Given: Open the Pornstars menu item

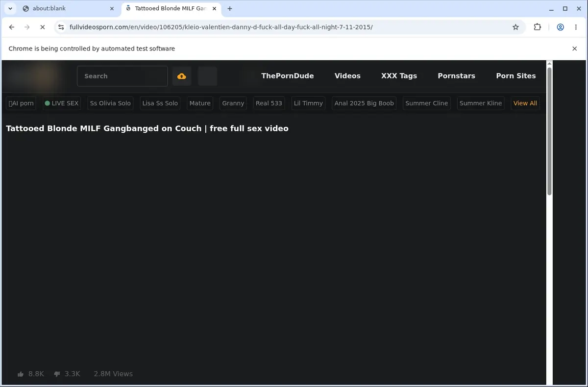Looking at the screenshot, I should tap(456, 76).
